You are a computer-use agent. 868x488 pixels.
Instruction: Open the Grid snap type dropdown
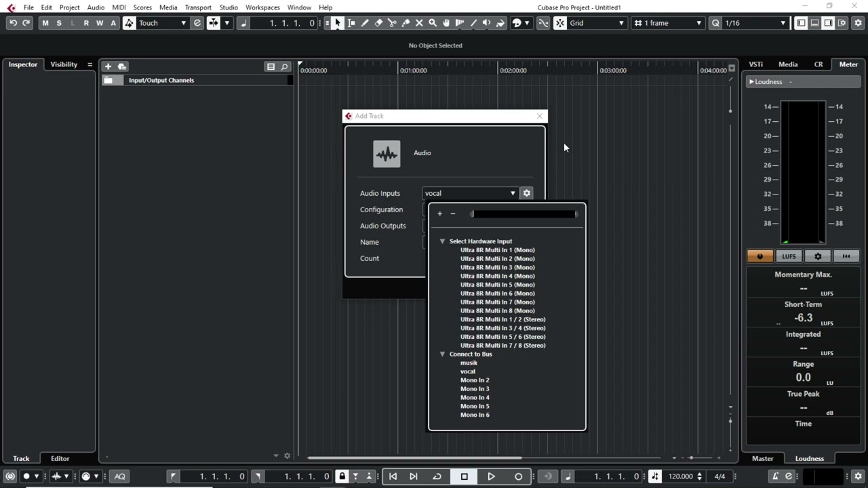(x=597, y=23)
